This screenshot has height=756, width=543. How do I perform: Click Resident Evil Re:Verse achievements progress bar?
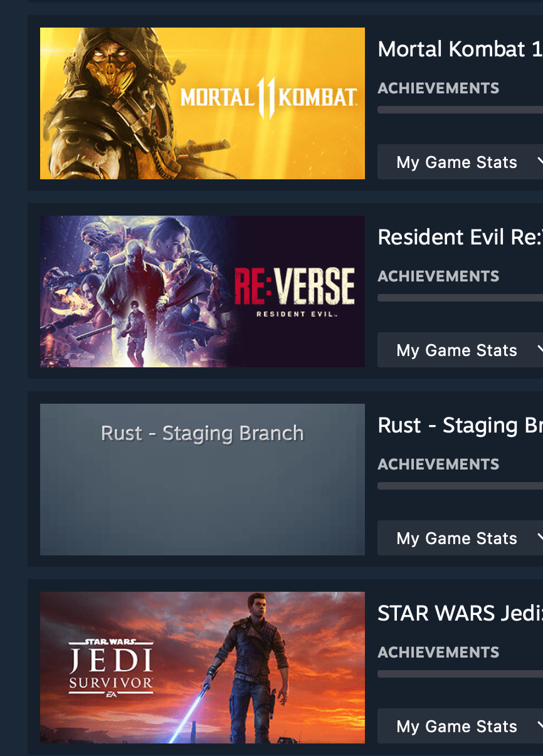point(460,298)
